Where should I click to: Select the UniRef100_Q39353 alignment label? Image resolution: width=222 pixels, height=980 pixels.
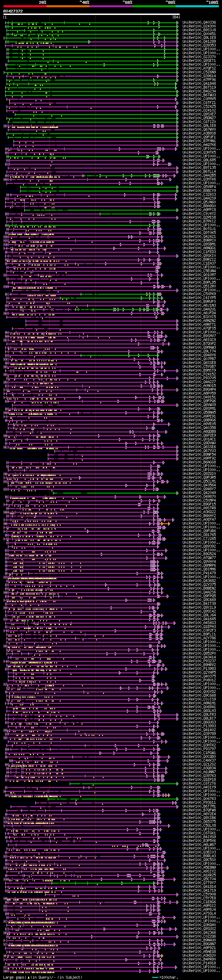click(x=199, y=45)
